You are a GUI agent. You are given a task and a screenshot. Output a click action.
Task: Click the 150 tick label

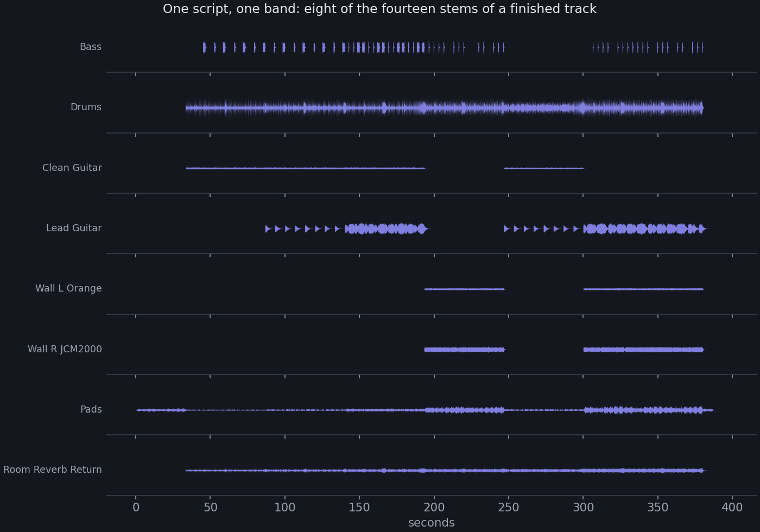(359, 508)
